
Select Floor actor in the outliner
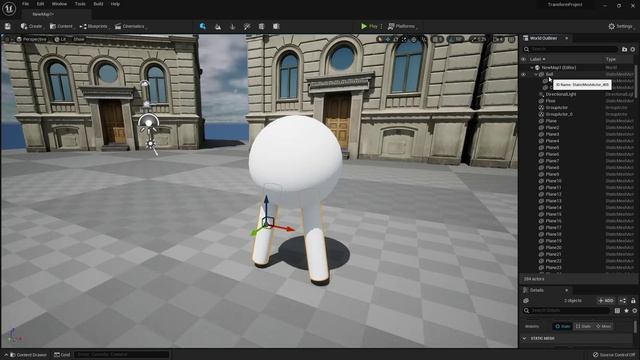[x=550, y=101]
